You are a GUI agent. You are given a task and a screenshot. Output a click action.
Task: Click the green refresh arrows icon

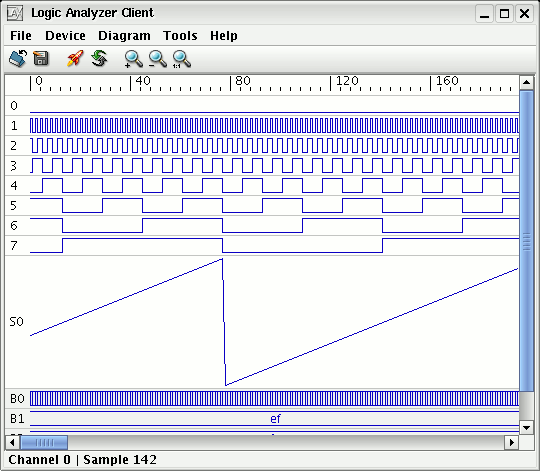(100, 58)
